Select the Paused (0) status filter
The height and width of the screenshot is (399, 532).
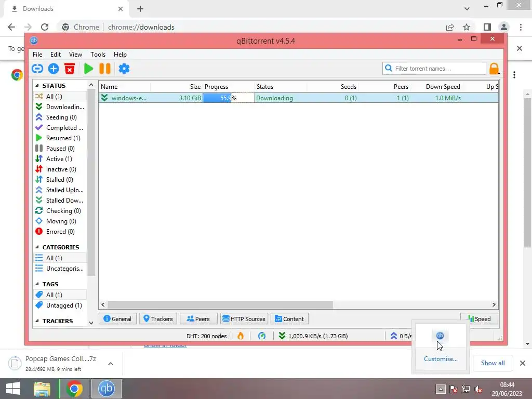pos(60,149)
